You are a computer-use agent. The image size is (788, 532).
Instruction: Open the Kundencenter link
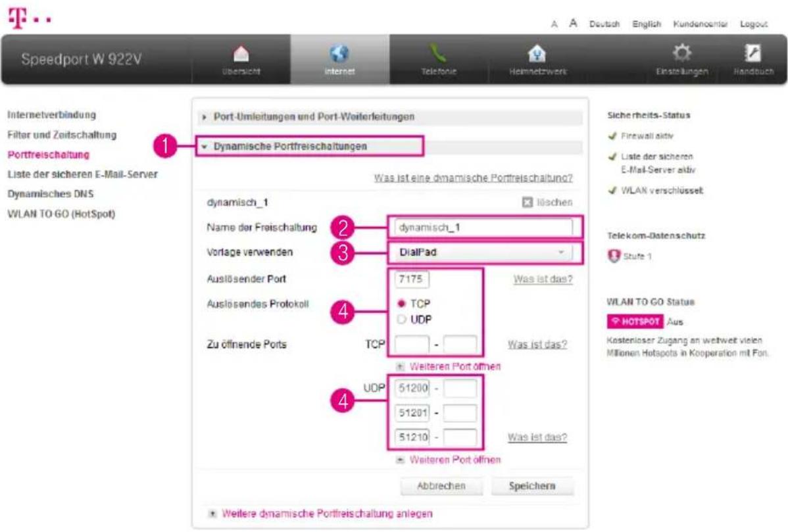click(700, 24)
